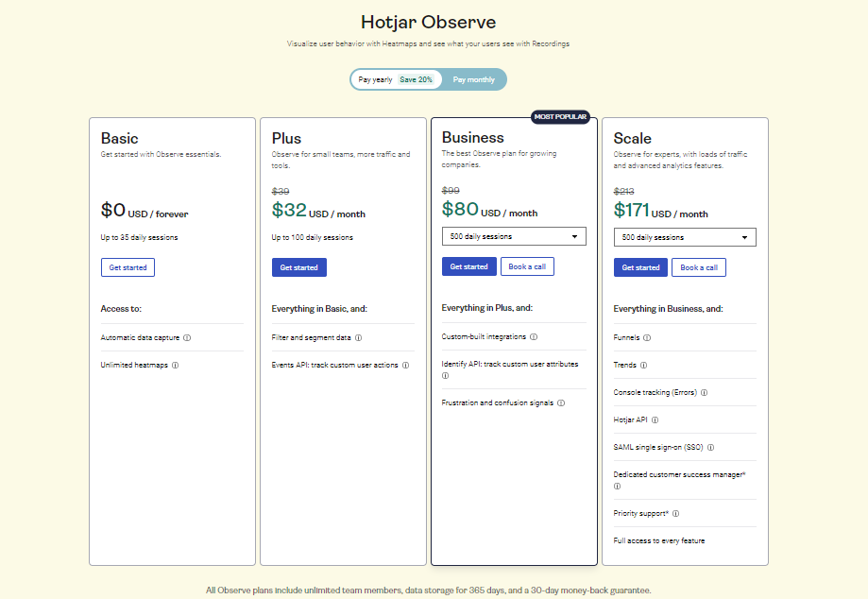Click the $171 USD / month price
This screenshot has height=599, width=868.
pos(660,211)
